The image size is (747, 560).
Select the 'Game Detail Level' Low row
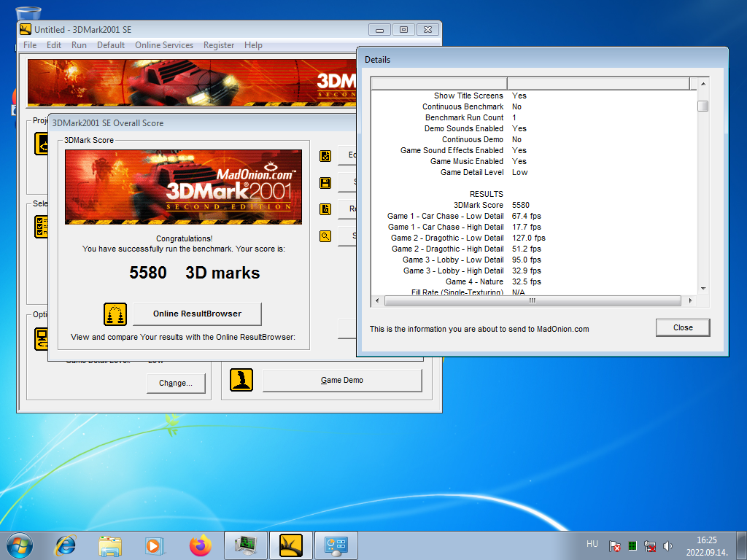click(534, 172)
